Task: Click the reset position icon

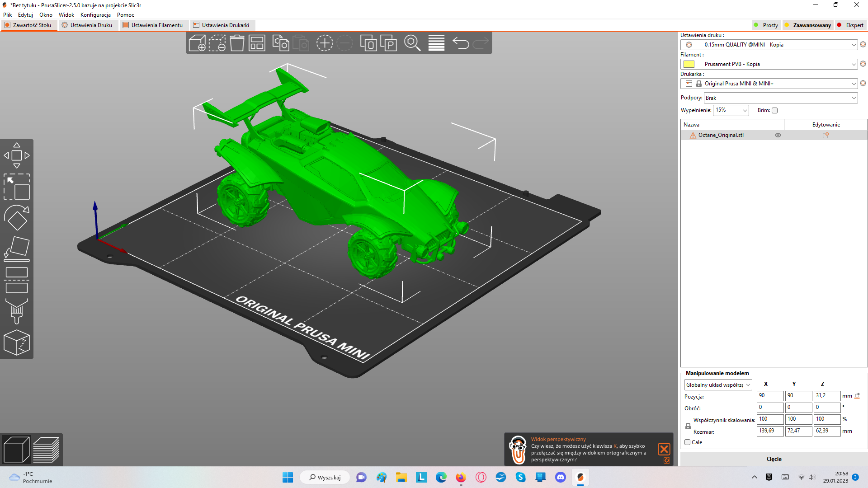Action: [857, 396]
